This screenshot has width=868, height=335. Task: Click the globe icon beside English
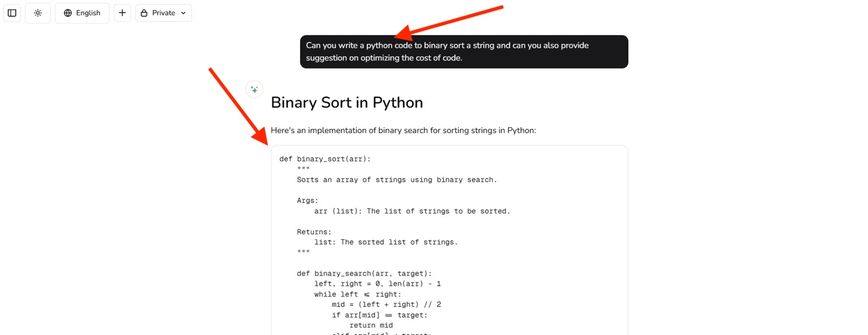pyautogui.click(x=68, y=13)
